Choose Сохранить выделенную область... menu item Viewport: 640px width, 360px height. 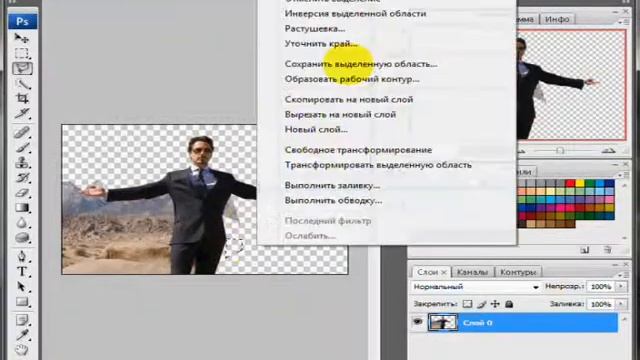(361, 64)
